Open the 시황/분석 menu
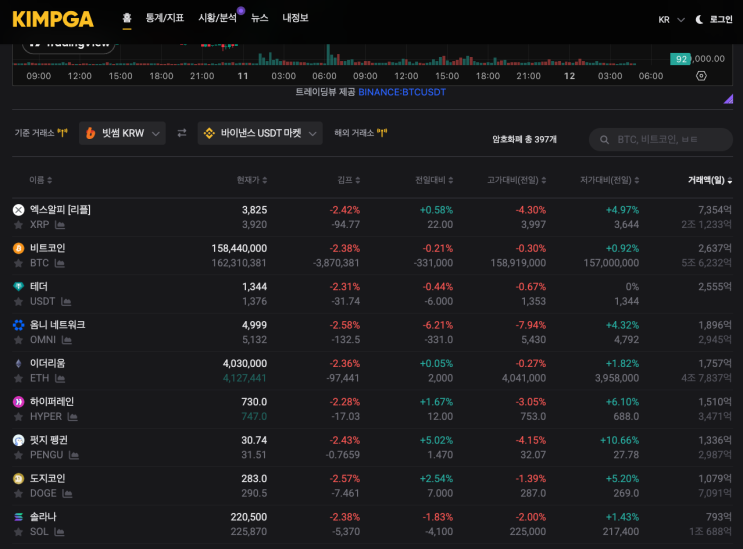743x549 pixels. 217,18
